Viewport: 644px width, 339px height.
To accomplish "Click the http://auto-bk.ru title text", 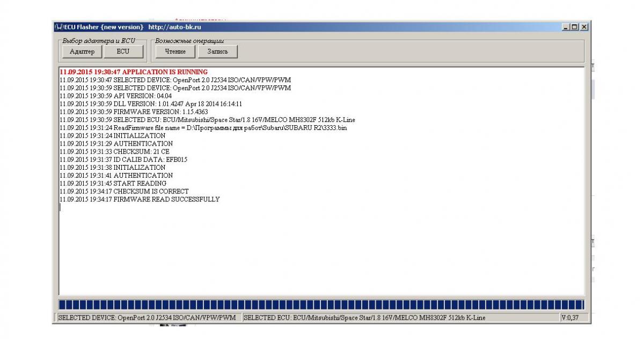I will [x=175, y=27].
